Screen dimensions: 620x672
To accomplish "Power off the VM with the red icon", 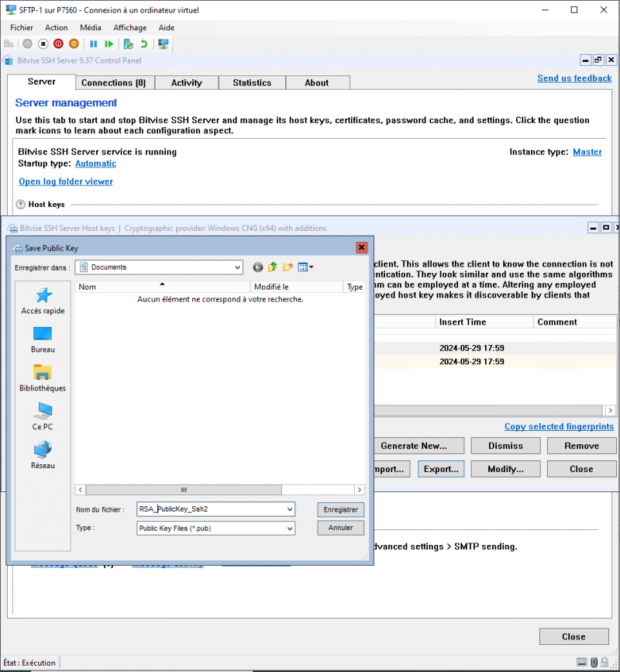I will coord(58,43).
